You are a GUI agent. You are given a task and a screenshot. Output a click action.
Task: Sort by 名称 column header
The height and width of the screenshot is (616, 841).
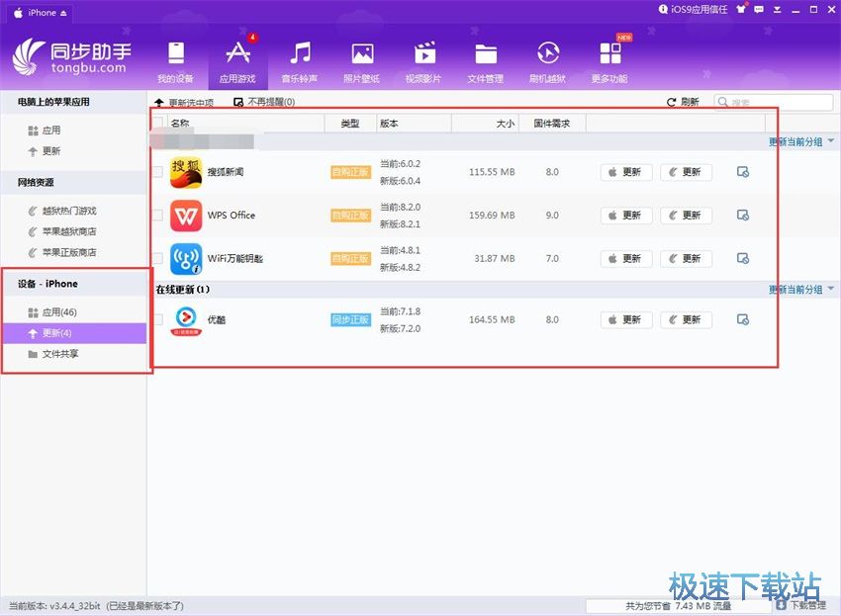click(x=245, y=124)
